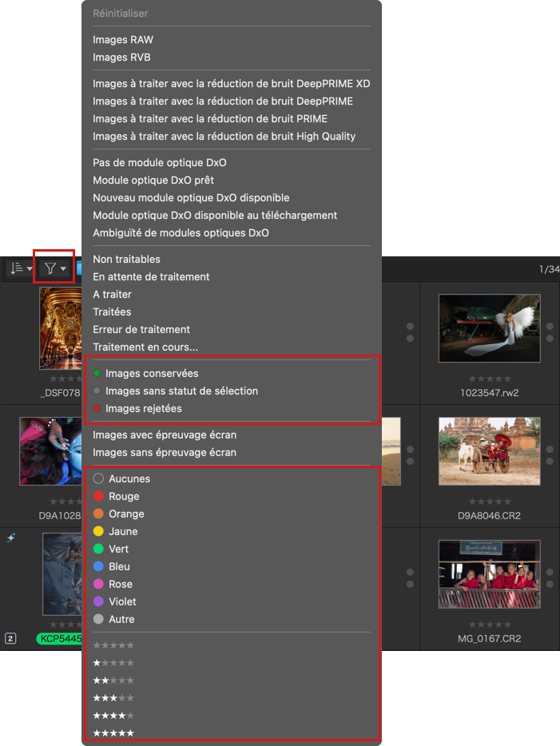
Task: Open the filter funnel dropdown
Action: tap(55, 269)
